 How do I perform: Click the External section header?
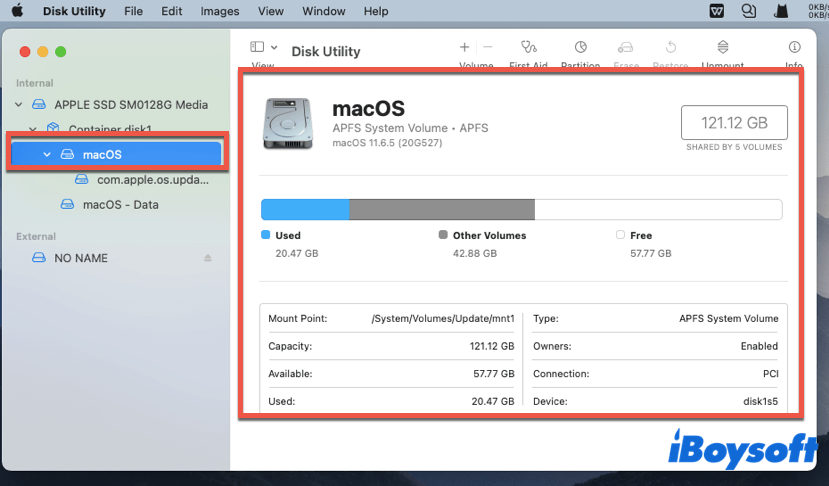click(35, 236)
